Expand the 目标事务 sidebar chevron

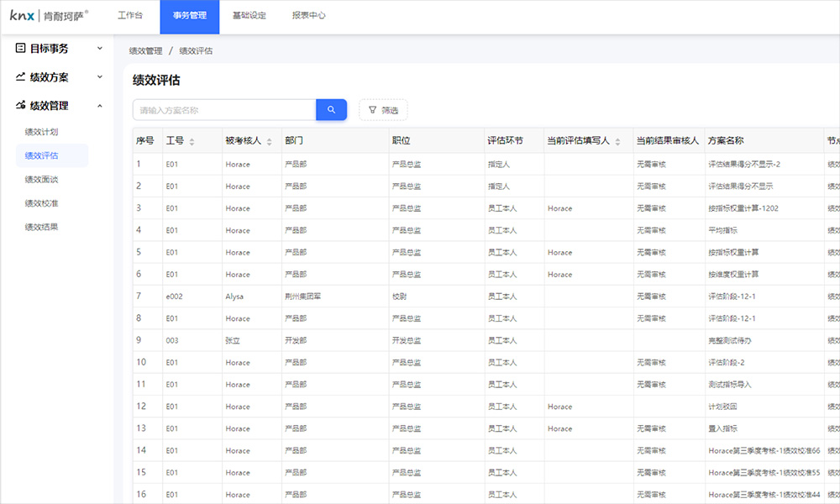100,48
